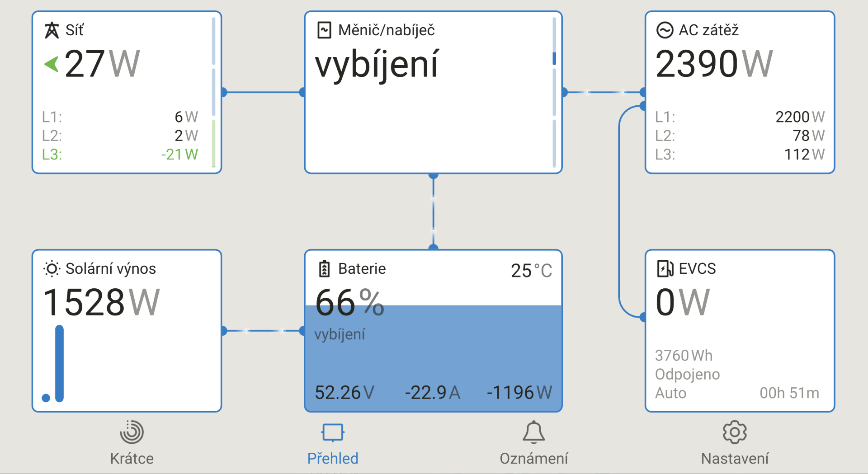
Task: Open the Krátce tab
Action: pyautogui.click(x=132, y=459)
